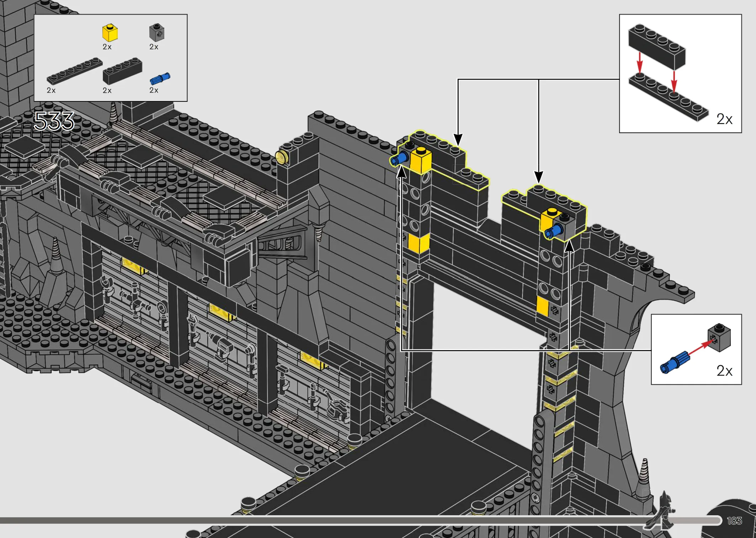The image size is (756, 538).
Task: Click the 2x label in pin-and-brick callout
Action: tap(724, 371)
